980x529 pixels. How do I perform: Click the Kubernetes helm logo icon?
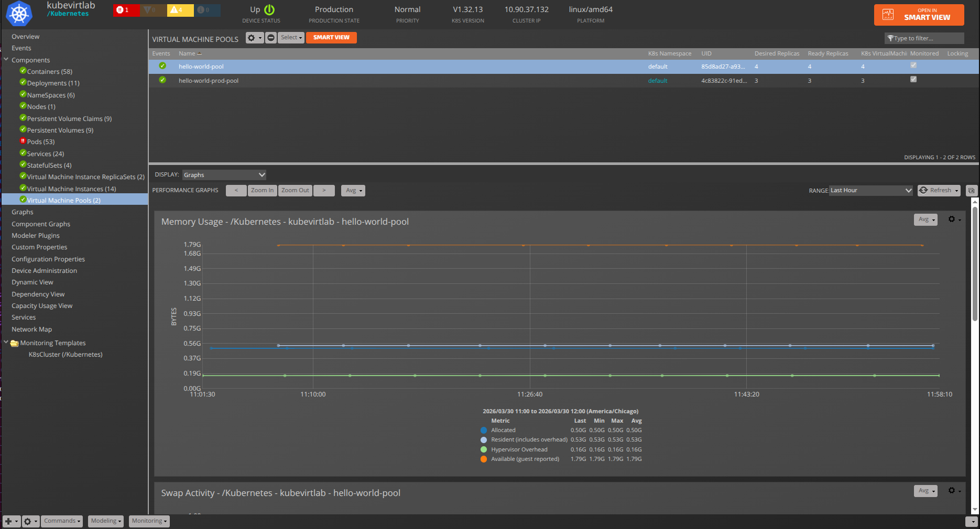[19, 14]
